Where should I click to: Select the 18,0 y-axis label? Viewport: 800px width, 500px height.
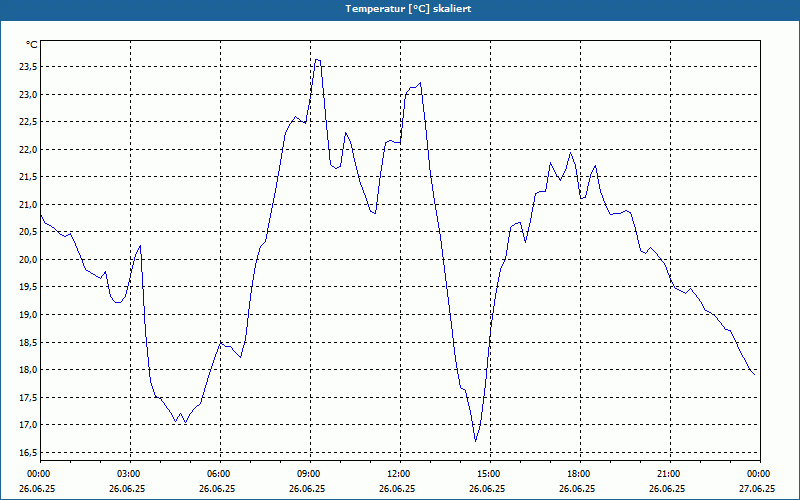pos(28,370)
